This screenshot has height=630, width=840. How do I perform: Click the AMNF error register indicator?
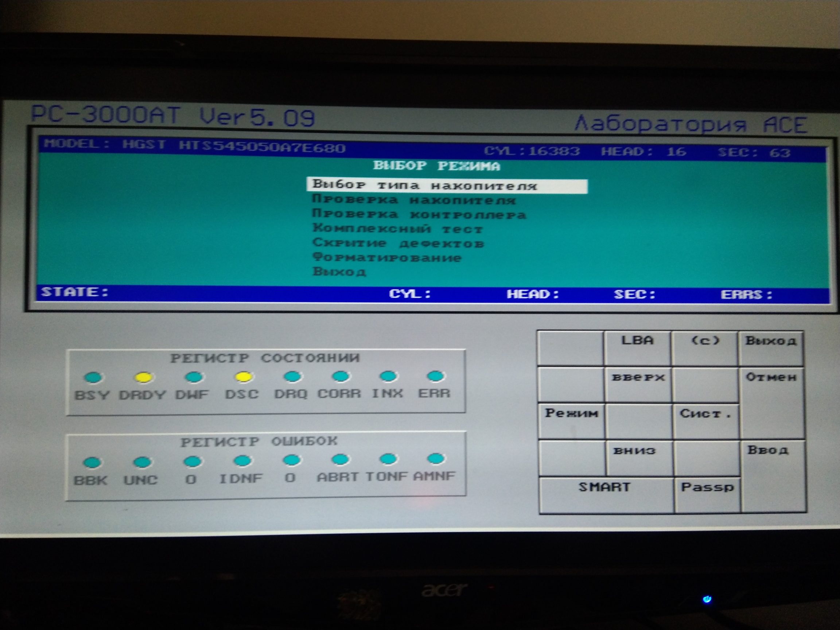(x=436, y=458)
